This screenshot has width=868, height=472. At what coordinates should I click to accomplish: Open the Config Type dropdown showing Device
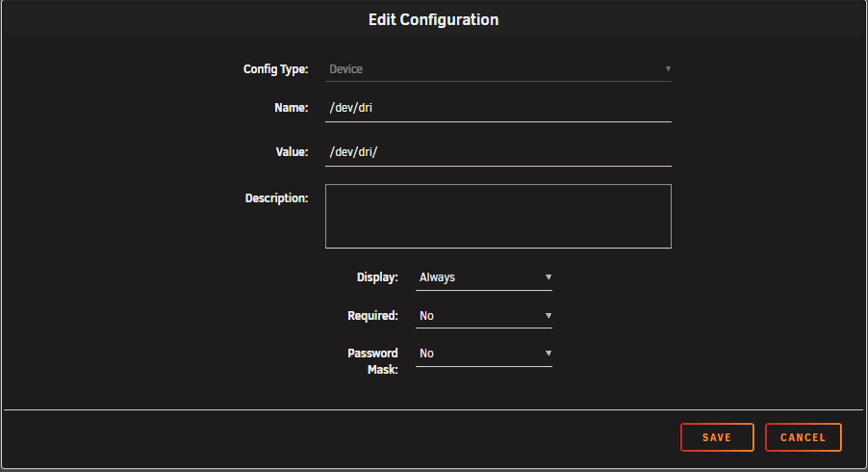point(496,69)
